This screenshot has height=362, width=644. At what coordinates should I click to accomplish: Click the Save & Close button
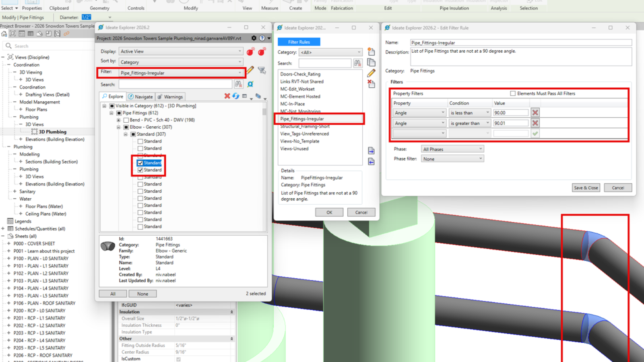coord(586,187)
